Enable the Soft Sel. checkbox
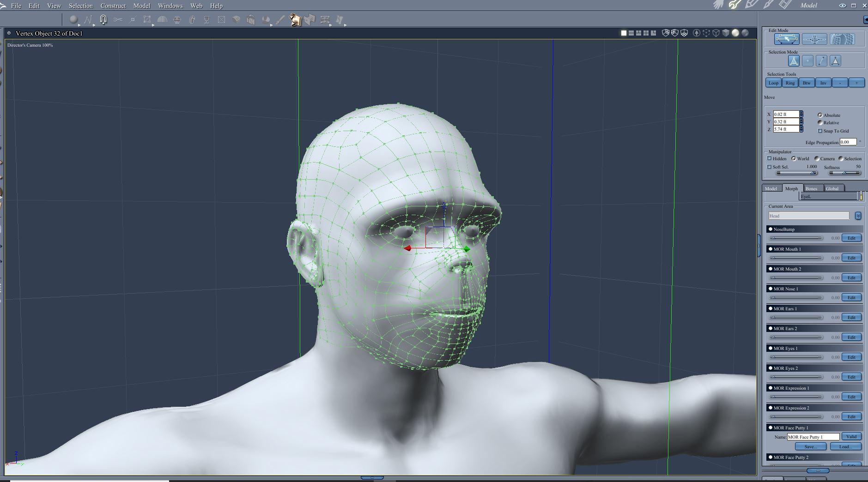 point(770,167)
